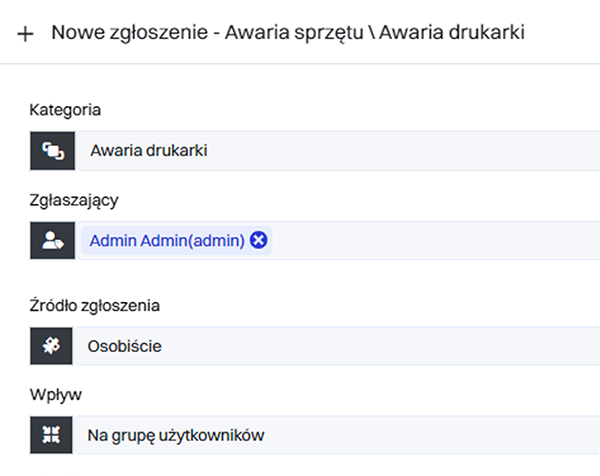
Task: Click the empty area of the Zgłaszający field
Action: tap(430, 241)
